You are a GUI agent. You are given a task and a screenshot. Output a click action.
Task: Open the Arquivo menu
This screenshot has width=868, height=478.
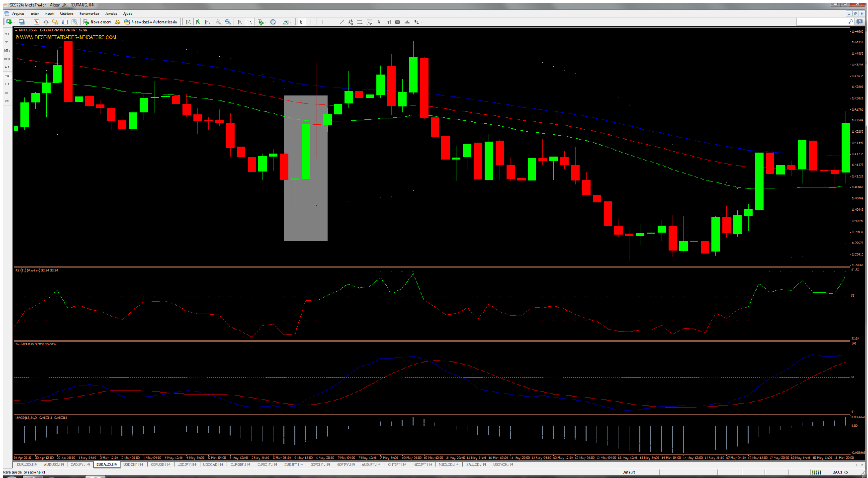(x=18, y=13)
